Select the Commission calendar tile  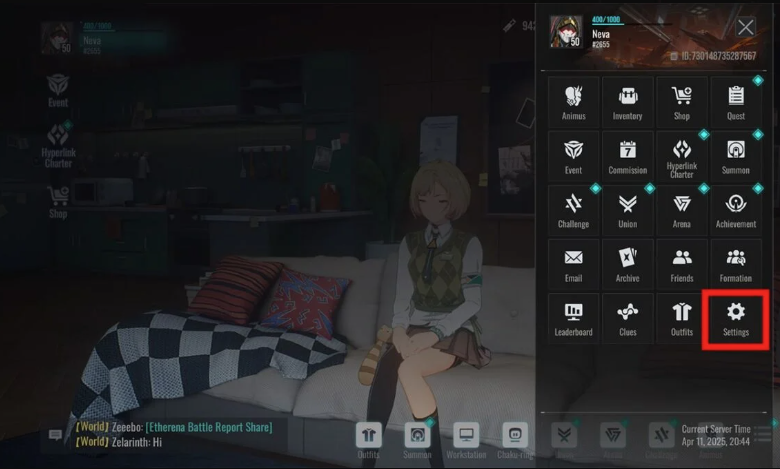click(628, 156)
